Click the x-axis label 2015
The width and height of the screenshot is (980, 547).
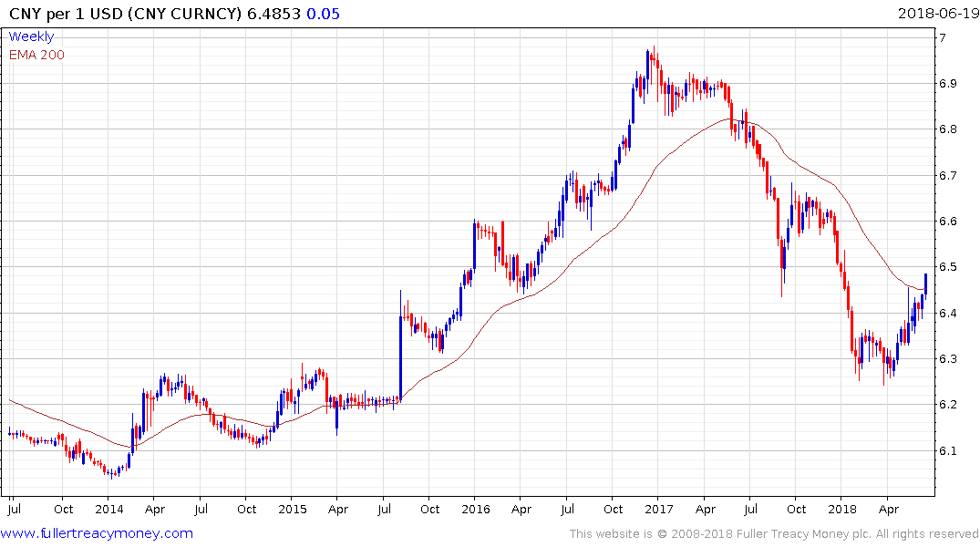click(293, 509)
